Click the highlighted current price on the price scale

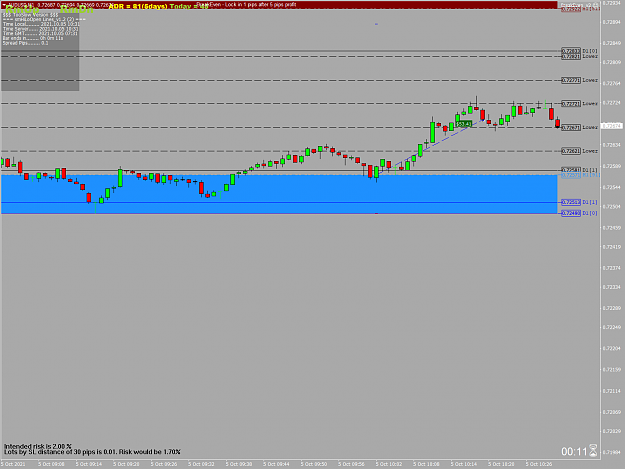(x=612, y=126)
